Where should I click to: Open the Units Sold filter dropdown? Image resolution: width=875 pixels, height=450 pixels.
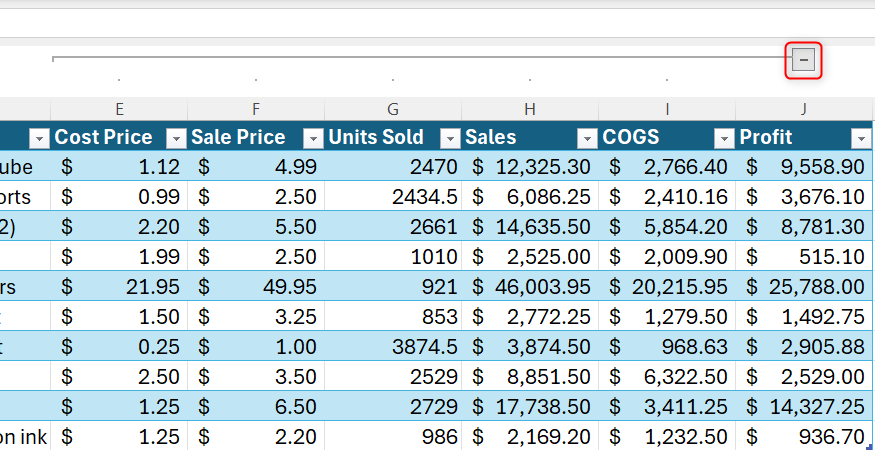tap(450, 138)
